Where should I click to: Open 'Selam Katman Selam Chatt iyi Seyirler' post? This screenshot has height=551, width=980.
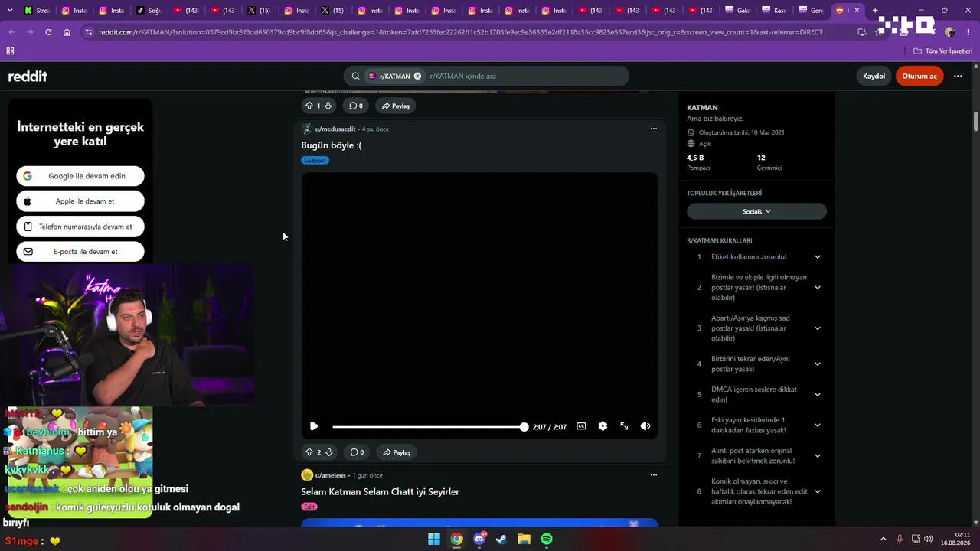(380, 492)
